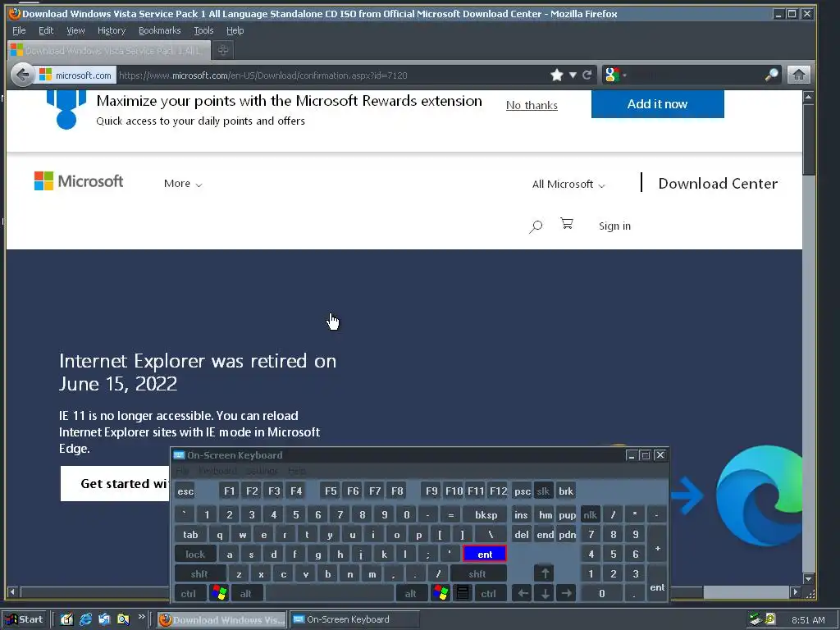
Task: Open the Download Center link
Action: (718, 184)
